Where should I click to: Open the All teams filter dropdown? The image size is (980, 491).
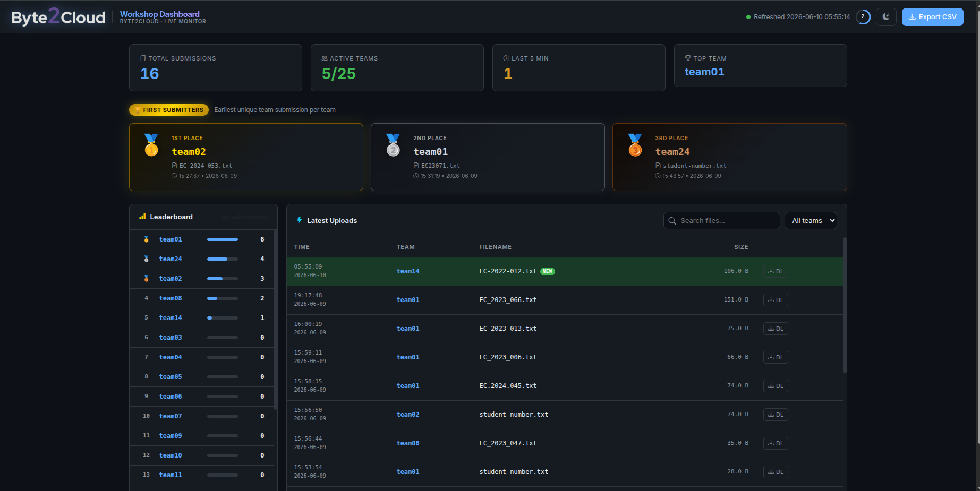(811, 221)
